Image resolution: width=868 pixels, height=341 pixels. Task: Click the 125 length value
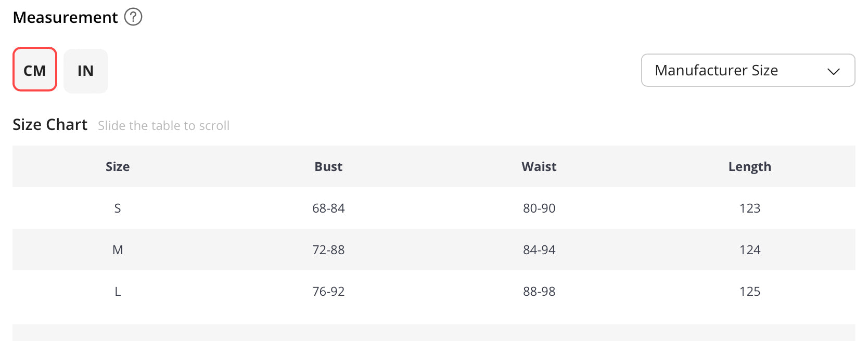pyautogui.click(x=750, y=292)
